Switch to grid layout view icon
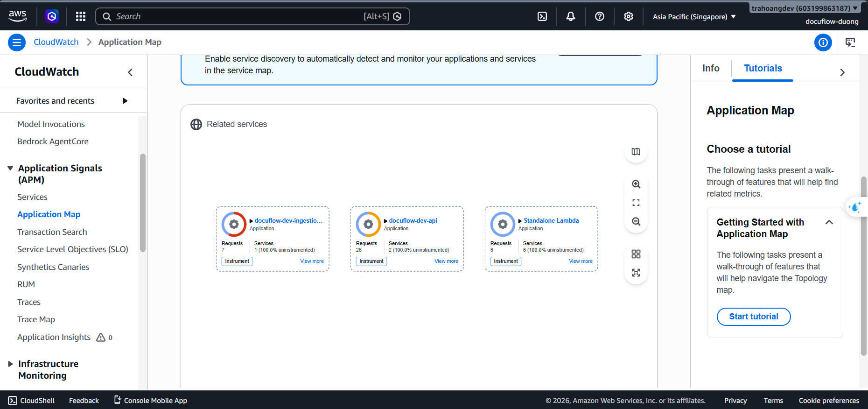Screen dimensions: 868x409 636,254
